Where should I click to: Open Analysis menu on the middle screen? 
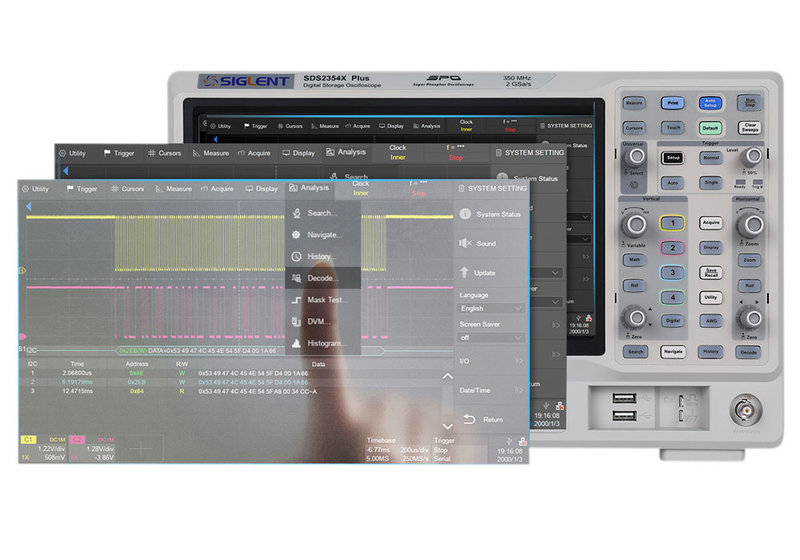pyautogui.click(x=346, y=152)
